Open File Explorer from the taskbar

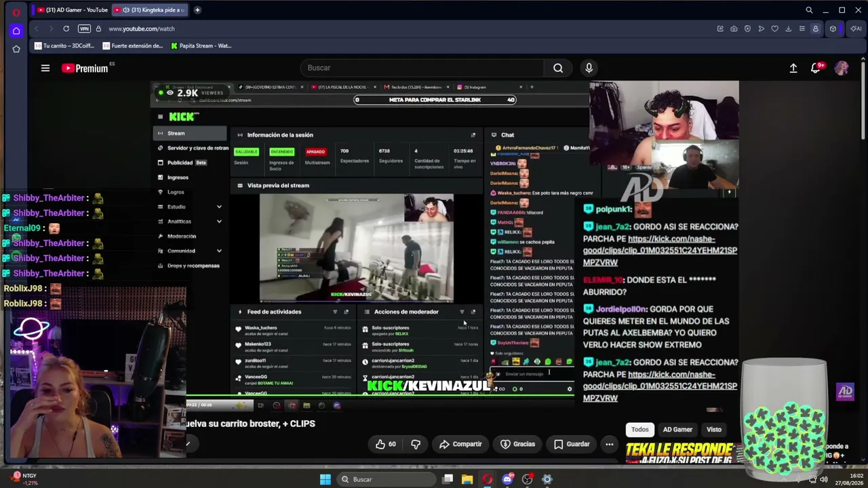click(467, 479)
